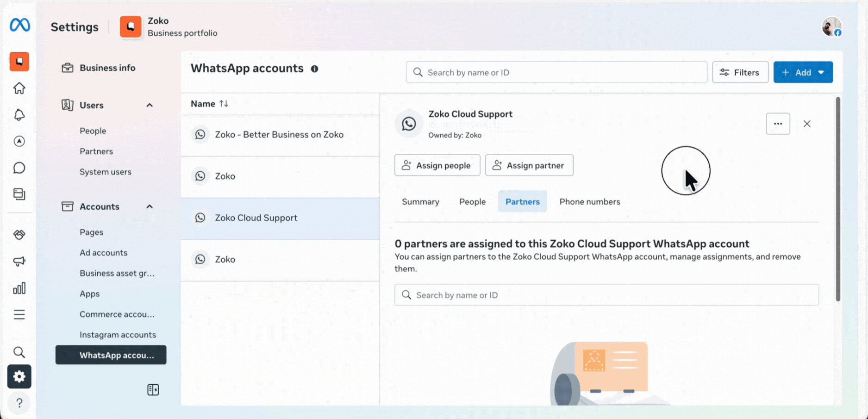The width and height of the screenshot is (868, 419).
Task: Open Commerce accounts in sidebar
Action: tap(117, 314)
